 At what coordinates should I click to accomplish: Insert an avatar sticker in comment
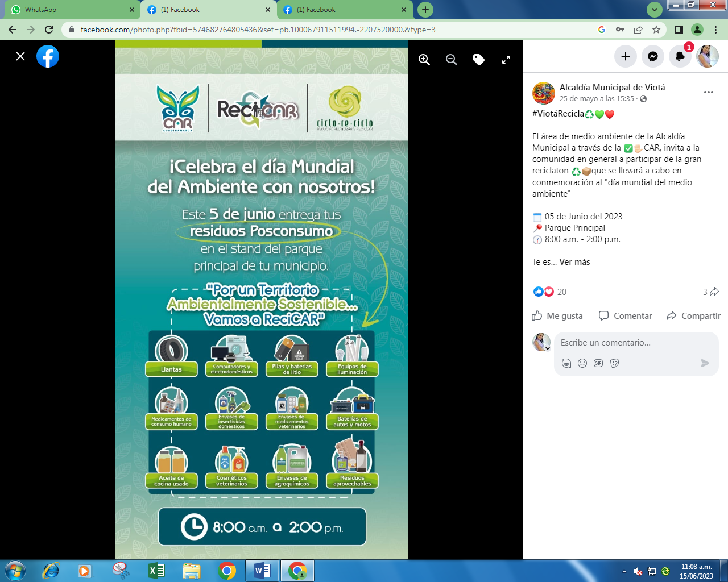click(x=566, y=363)
